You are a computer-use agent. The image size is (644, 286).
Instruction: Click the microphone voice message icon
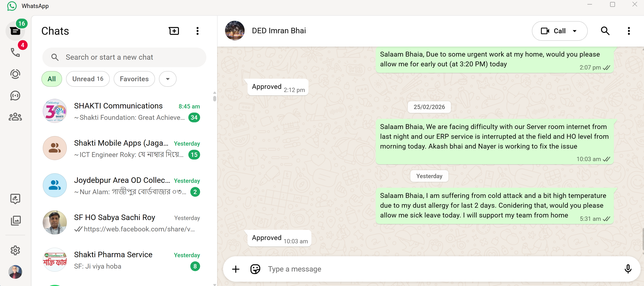pyautogui.click(x=628, y=269)
